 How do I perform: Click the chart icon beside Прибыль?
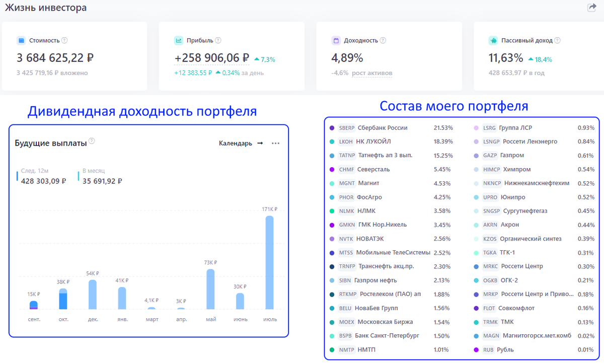[179, 40]
